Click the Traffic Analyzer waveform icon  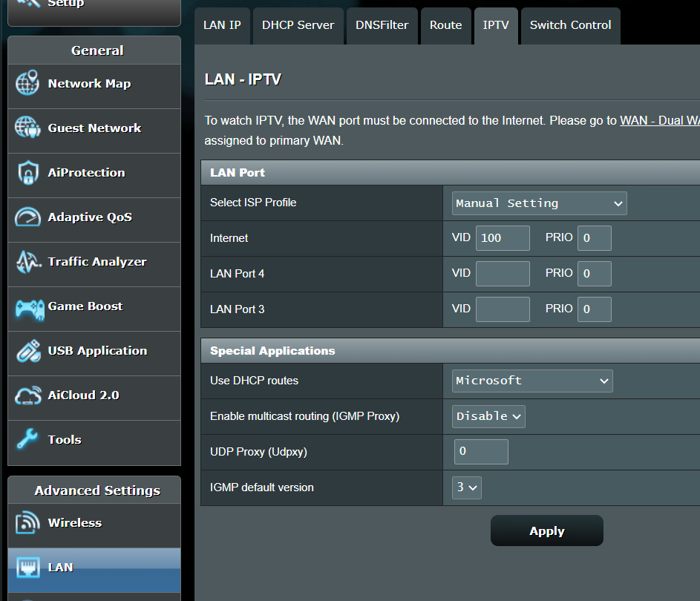coord(27,261)
